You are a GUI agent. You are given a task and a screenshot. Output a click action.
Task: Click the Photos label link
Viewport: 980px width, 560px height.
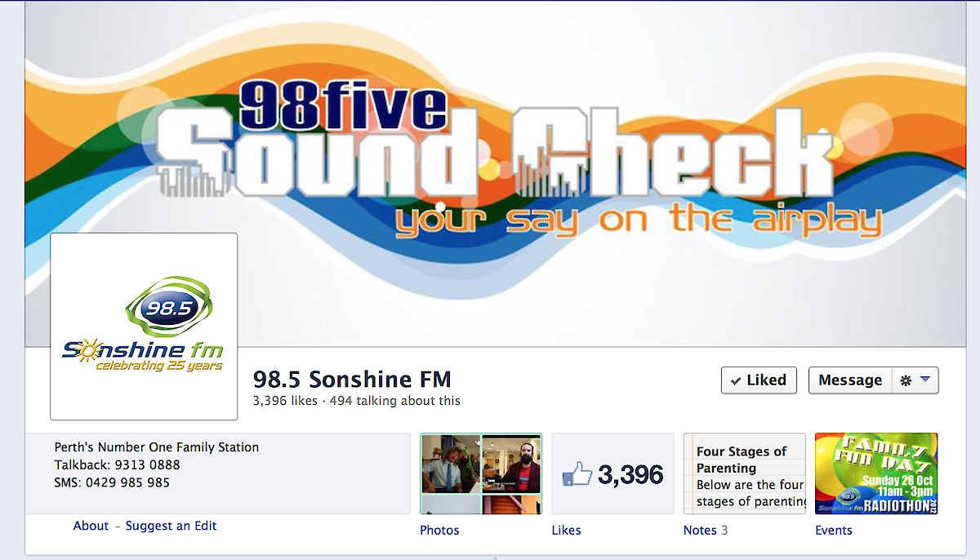click(439, 531)
